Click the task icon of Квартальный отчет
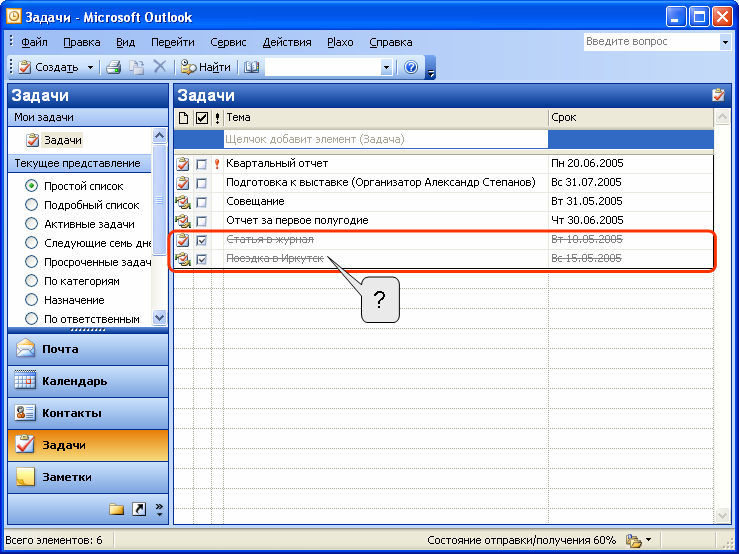739x554 pixels. pyautogui.click(x=183, y=164)
